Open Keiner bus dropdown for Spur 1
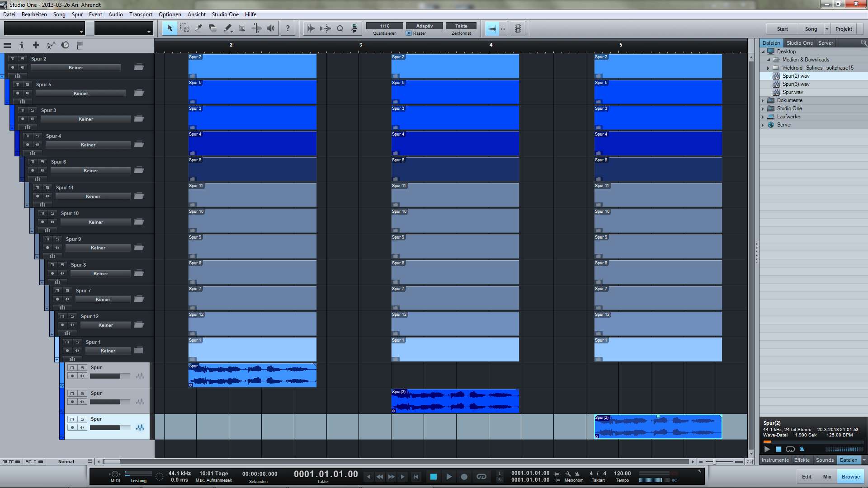 click(108, 351)
